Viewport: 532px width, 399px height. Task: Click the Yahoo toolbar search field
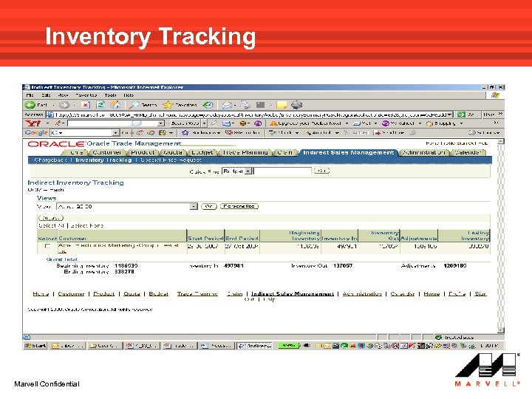(x=112, y=123)
